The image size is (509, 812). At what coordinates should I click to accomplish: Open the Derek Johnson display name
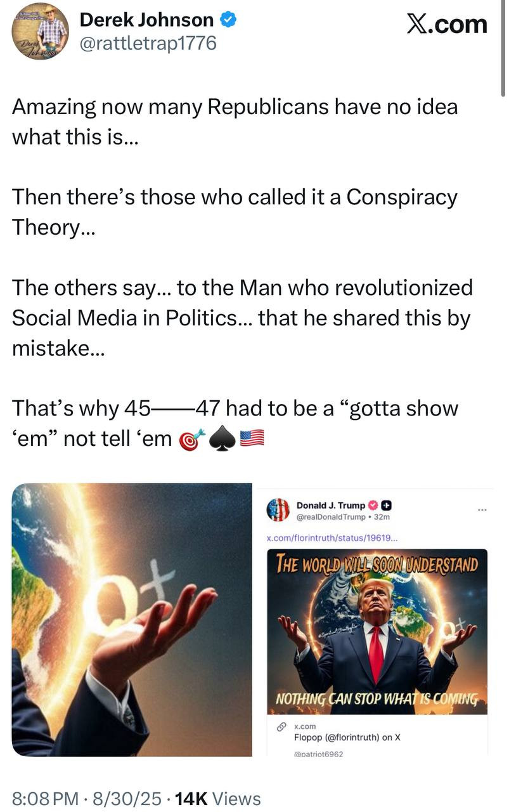coord(146,20)
